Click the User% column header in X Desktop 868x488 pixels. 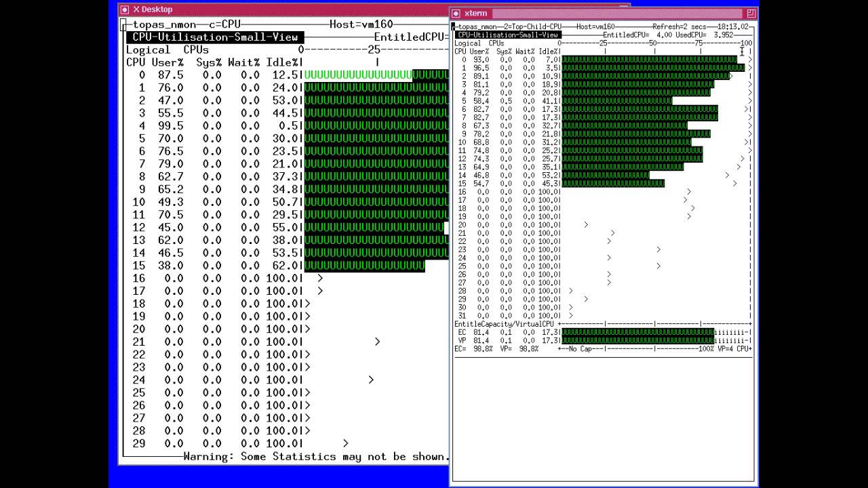coord(167,62)
